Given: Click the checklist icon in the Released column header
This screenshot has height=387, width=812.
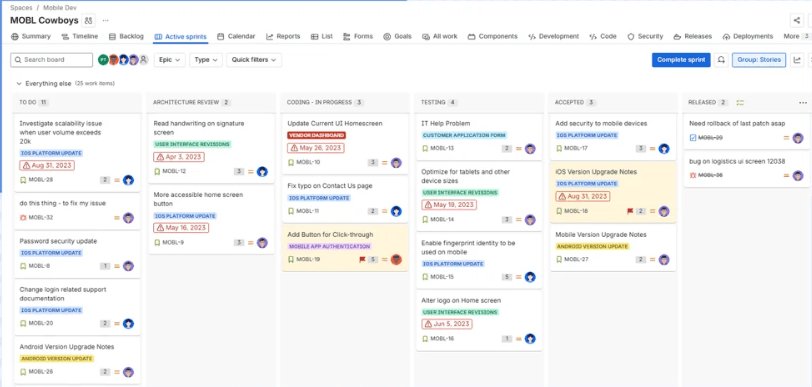Looking at the screenshot, I should [x=740, y=103].
